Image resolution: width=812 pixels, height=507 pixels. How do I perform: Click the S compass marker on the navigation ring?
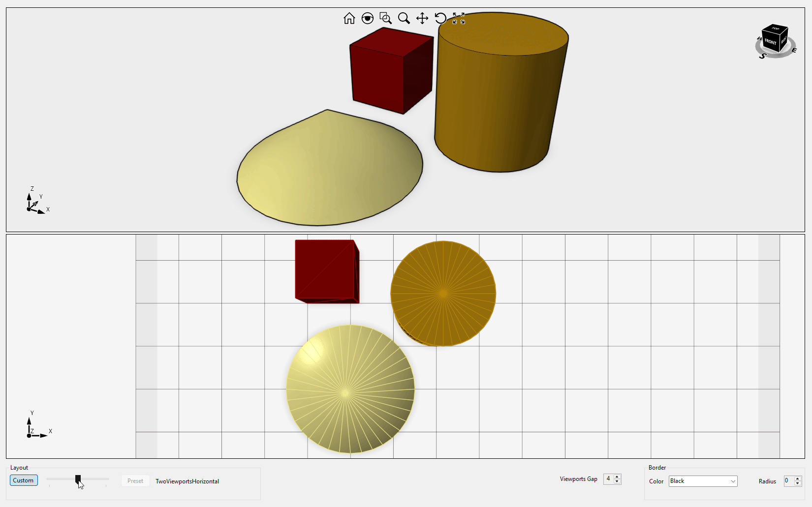click(x=762, y=56)
